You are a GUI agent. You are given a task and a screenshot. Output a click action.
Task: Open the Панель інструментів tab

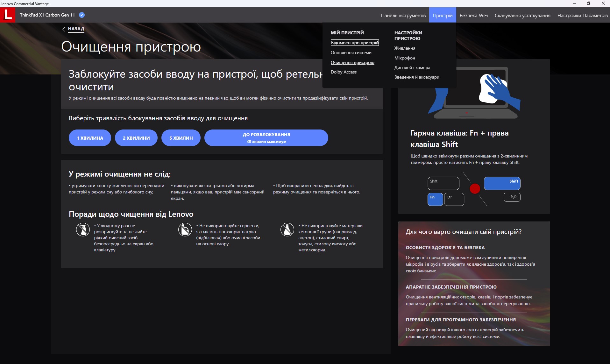[403, 15]
